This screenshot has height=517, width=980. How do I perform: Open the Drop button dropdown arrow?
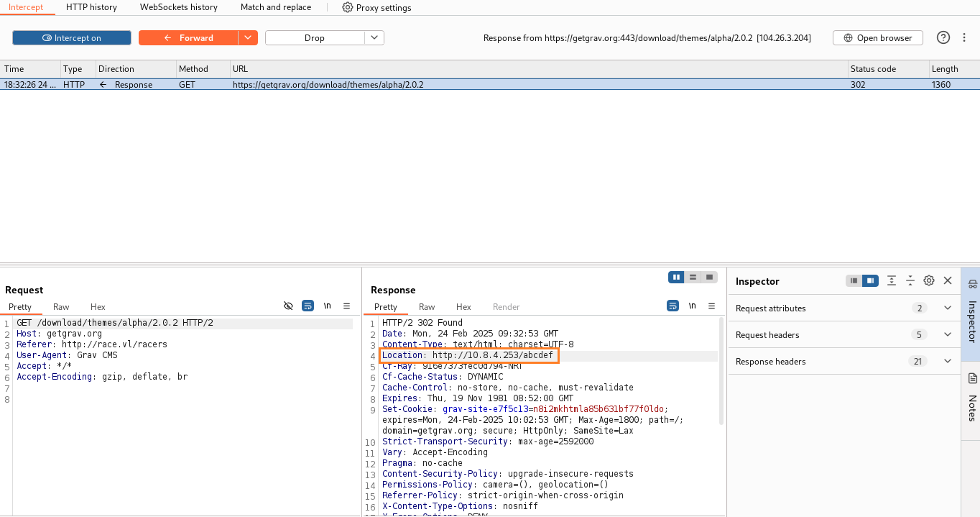[374, 38]
